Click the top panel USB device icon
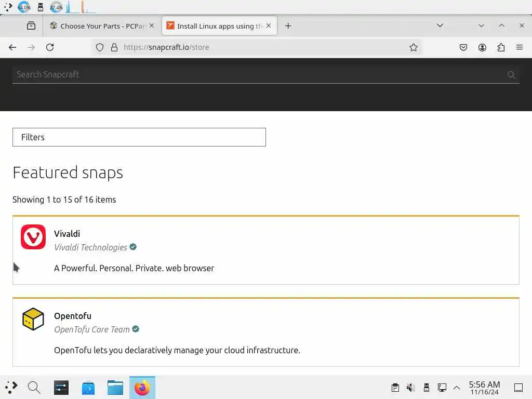 pos(41,7)
